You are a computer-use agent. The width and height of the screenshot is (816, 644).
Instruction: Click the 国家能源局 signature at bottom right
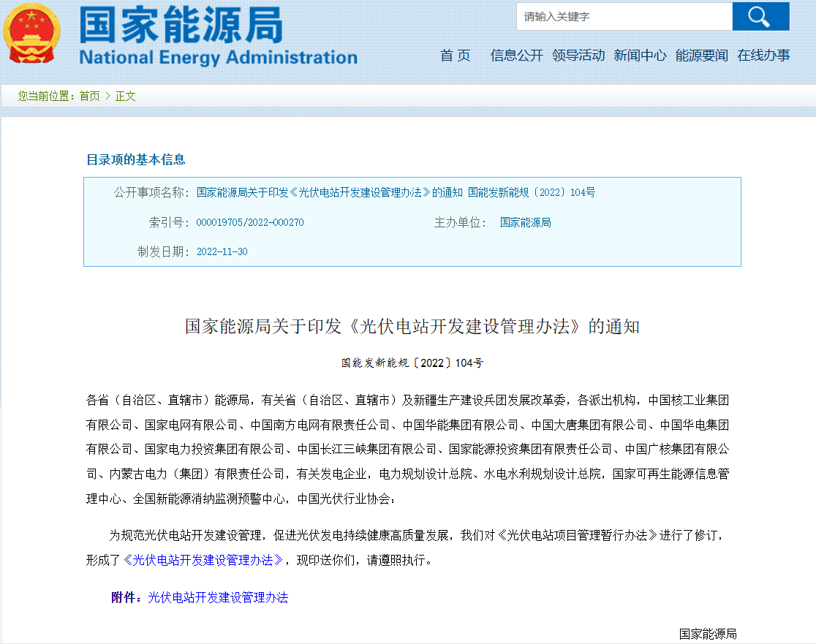708,634
